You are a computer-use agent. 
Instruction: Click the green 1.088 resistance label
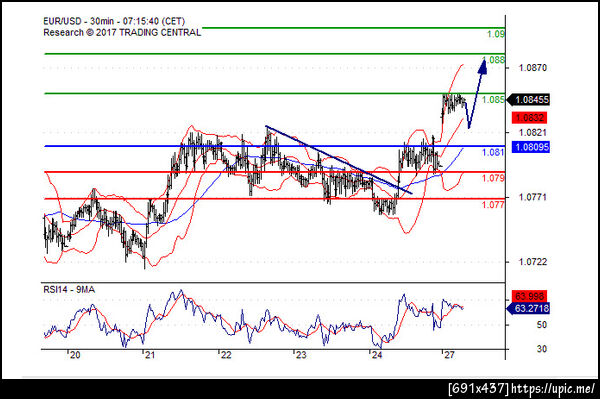(494, 60)
